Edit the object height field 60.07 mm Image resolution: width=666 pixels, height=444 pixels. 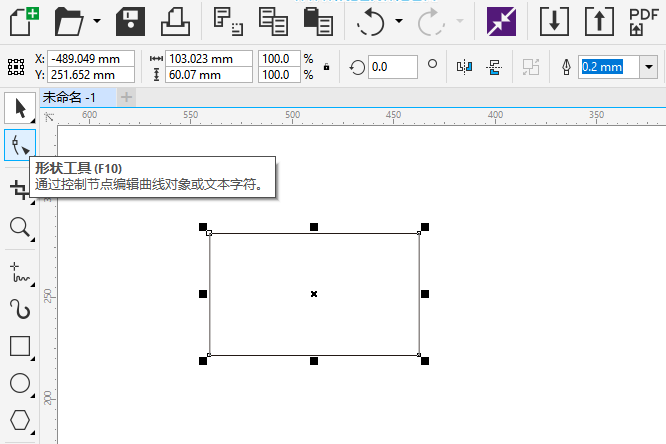[209, 75]
